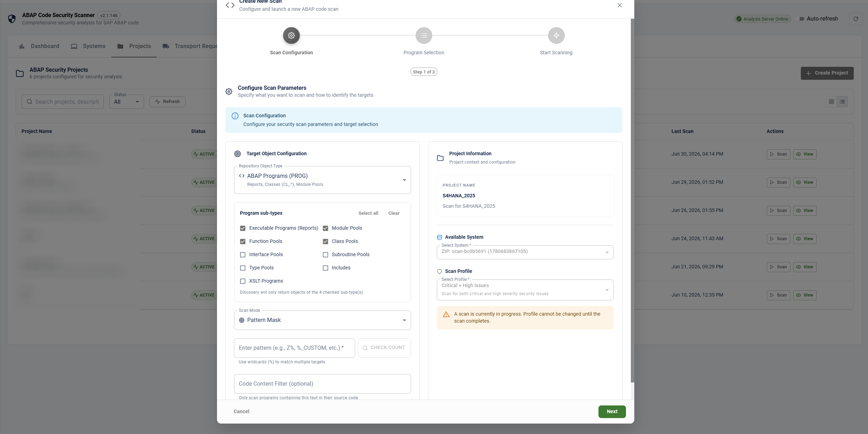Open the Transport Requests tab
This screenshot has height=434, width=868.
coord(190,46)
